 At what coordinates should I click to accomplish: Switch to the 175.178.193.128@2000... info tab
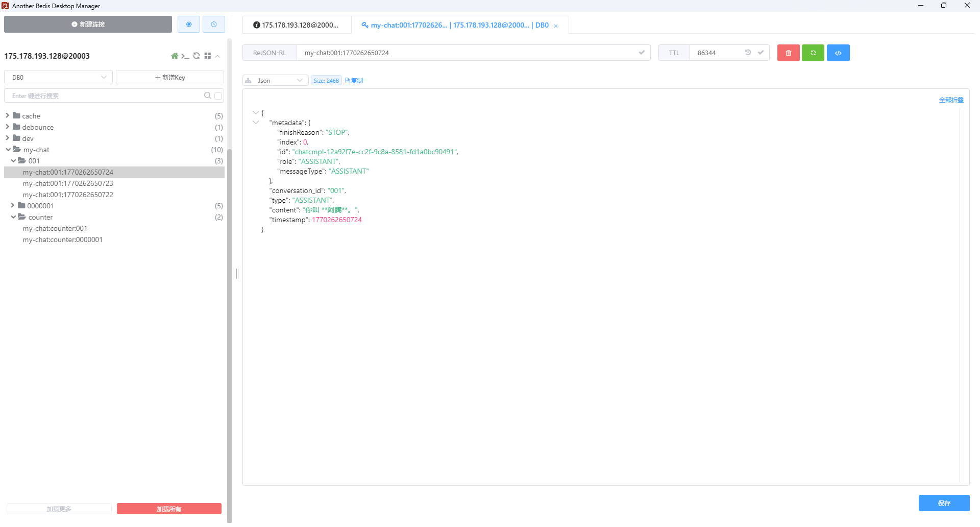tap(297, 25)
